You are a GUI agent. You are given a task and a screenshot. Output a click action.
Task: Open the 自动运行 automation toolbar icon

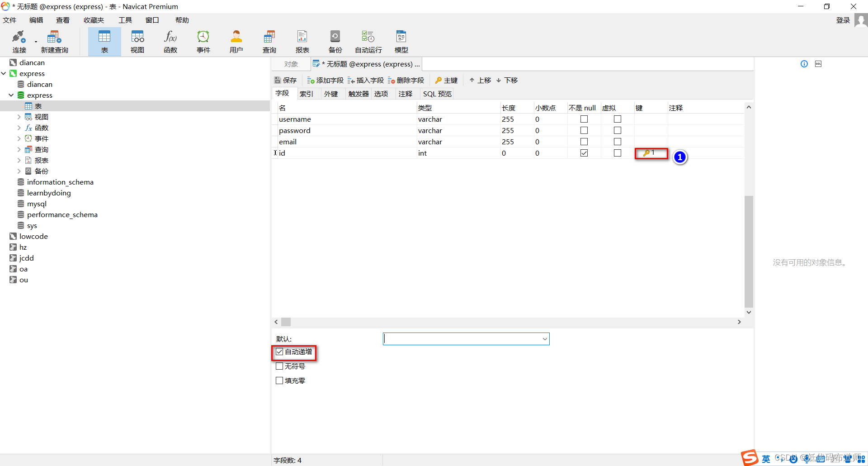368,42
